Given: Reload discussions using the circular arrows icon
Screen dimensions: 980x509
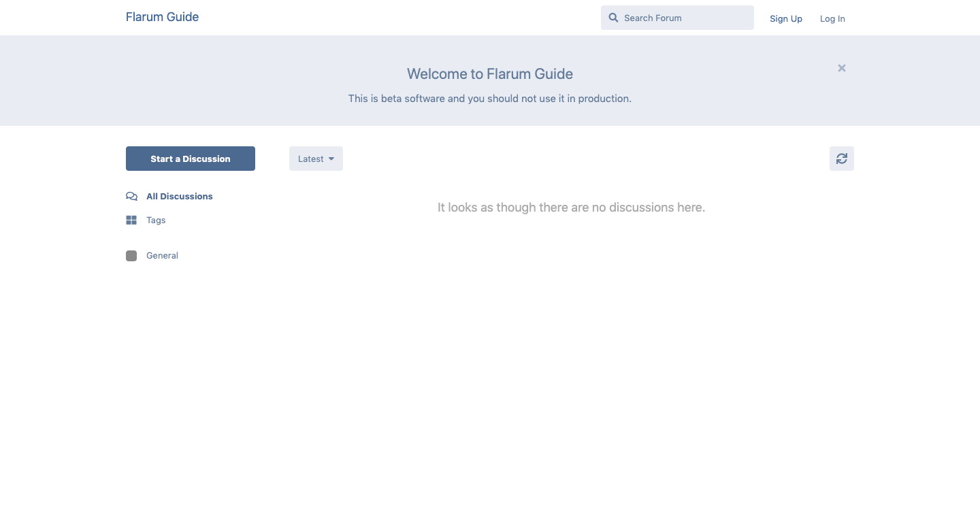Looking at the screenshot, I should point(842,158).
